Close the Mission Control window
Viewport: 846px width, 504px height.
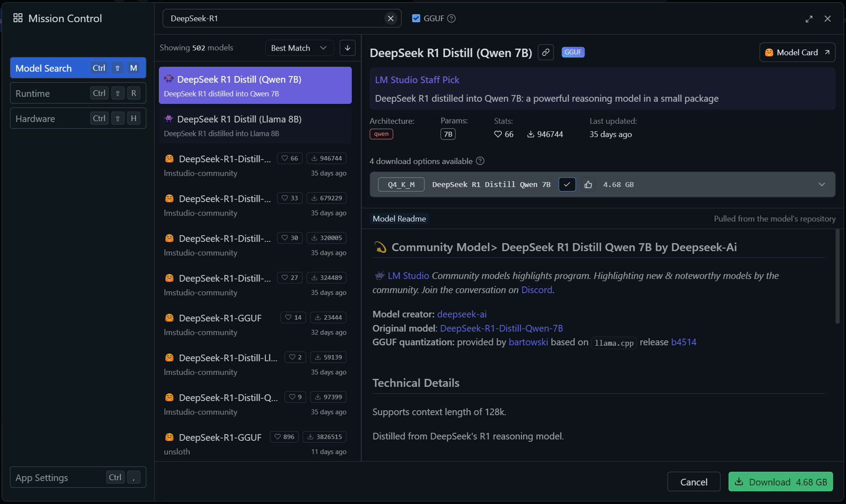coord(827,19)
